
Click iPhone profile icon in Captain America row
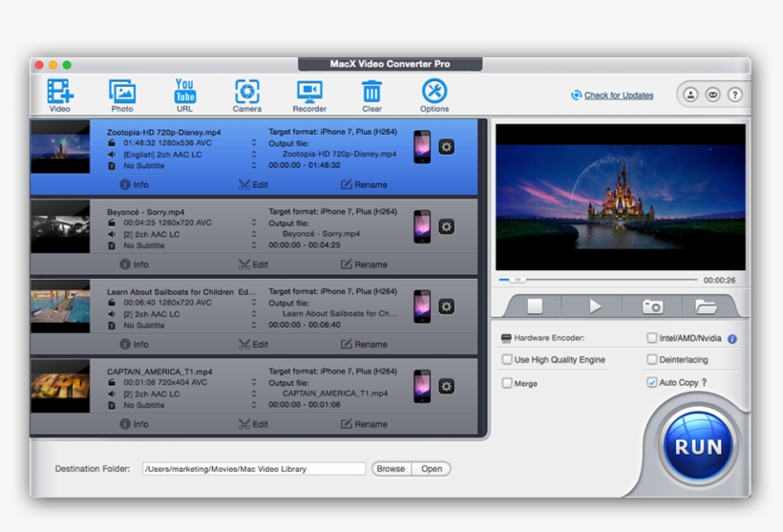click(422, 386)
